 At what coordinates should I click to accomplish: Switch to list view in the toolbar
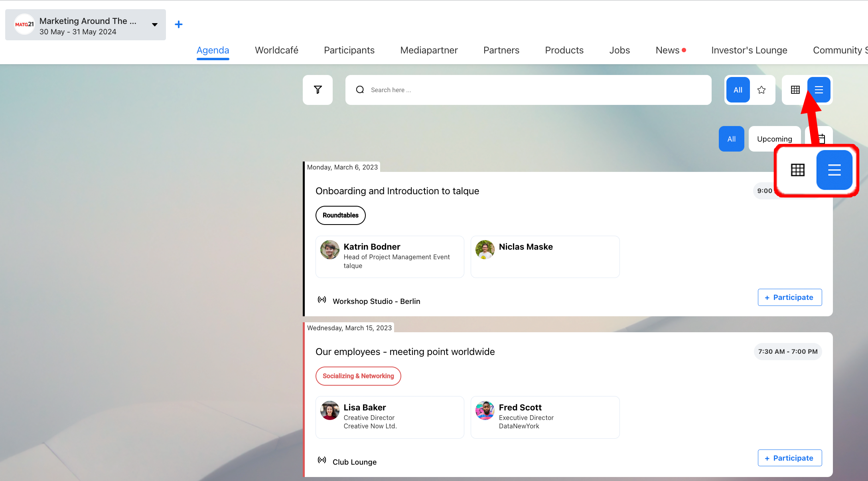coord(819,90)
